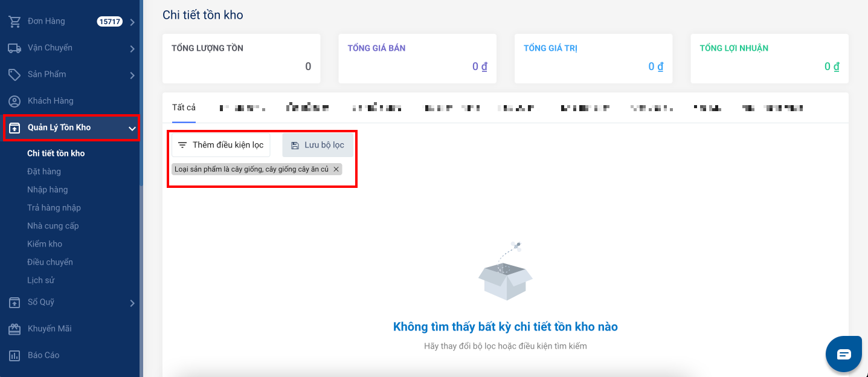Open Báo Cáo menu label
868x377 pixels.
[43, 355]
